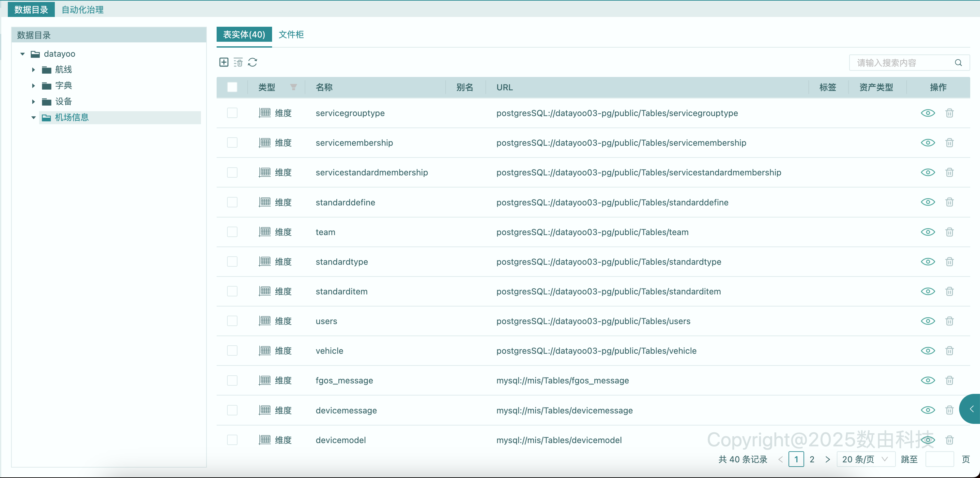Click the next page arrow
Viewport: 980px width, 478px height.
click(827, 459)
